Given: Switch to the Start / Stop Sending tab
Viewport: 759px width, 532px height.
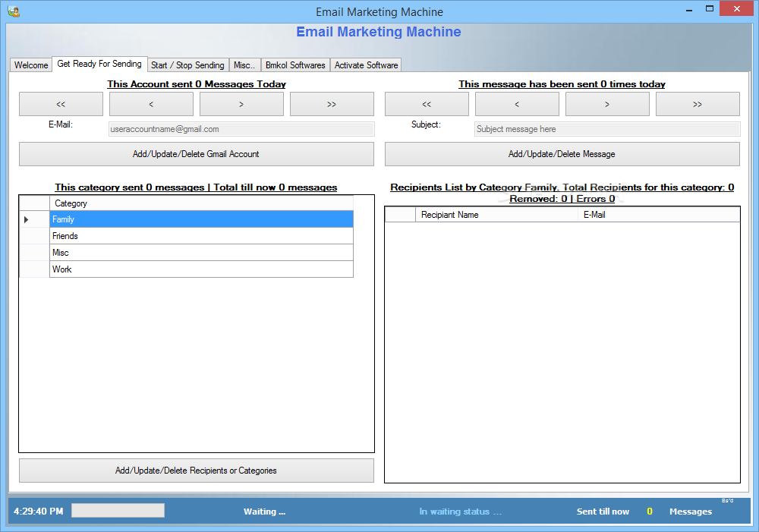Looking at the screenshot, I should click(187, 65).
